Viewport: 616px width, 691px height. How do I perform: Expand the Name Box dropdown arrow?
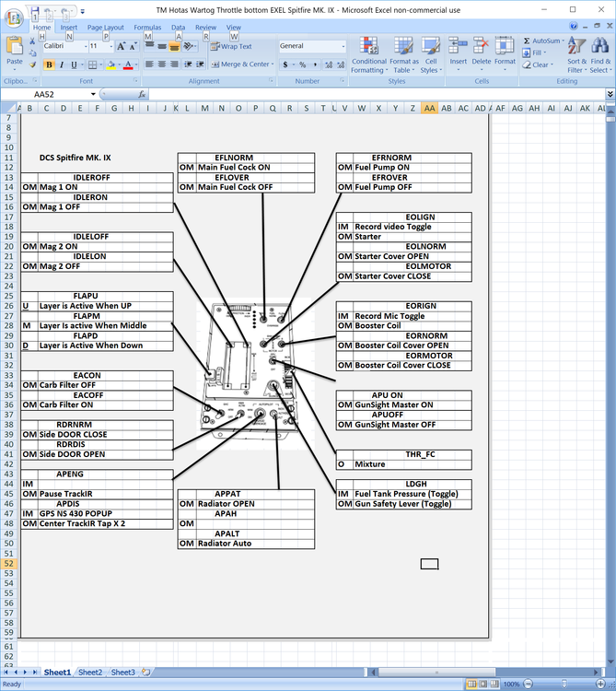[x=93, y=94]
